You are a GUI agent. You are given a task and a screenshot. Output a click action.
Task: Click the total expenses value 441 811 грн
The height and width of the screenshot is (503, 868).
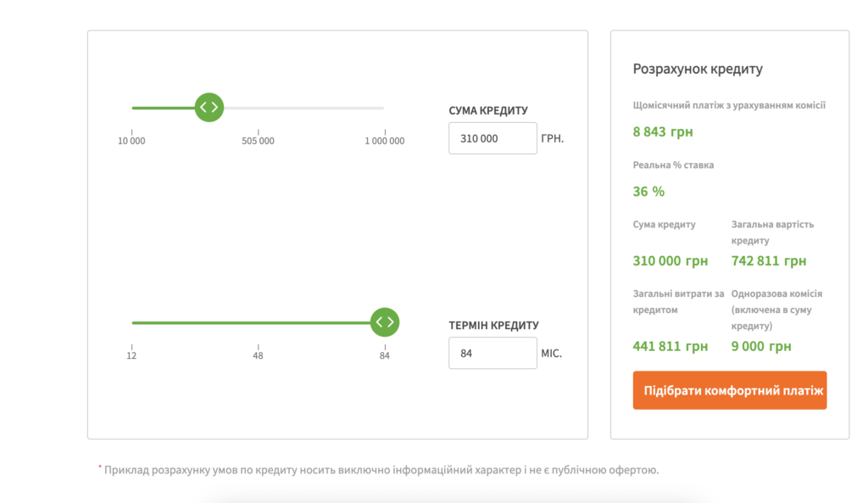pyautogui.click(x=670, y=346)
